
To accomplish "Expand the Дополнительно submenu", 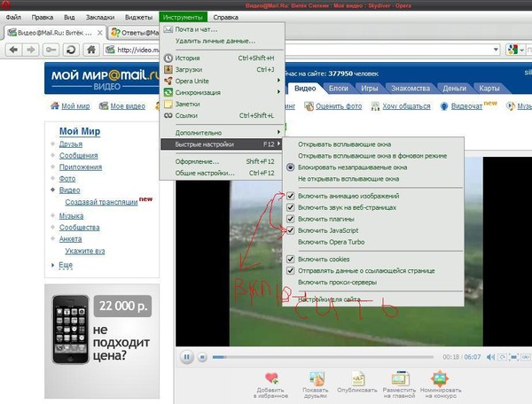I will click(223, 133).
